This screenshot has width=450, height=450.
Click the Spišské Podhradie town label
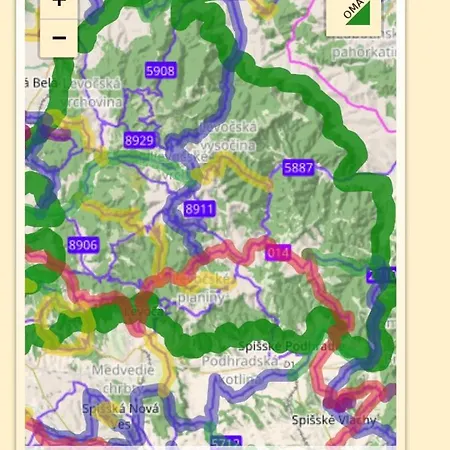tap(288, 346)
